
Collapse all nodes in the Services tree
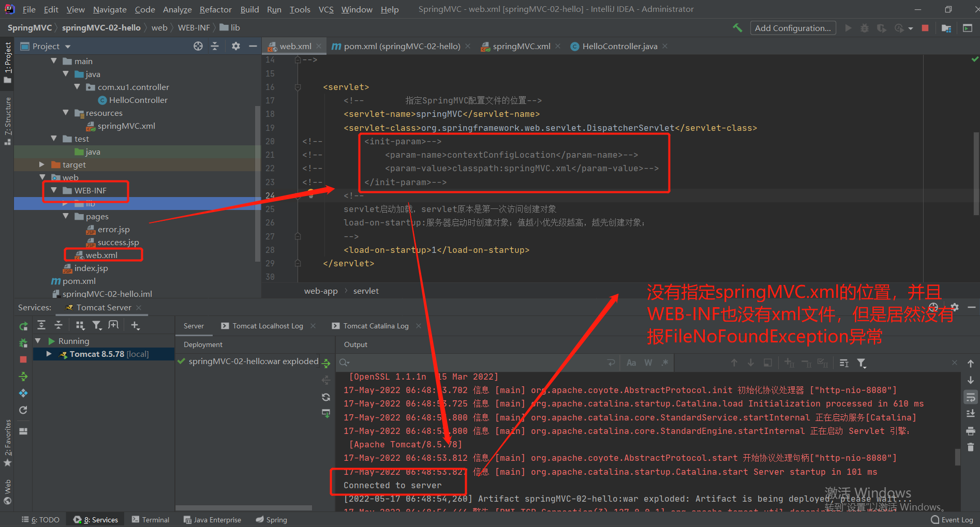point(58,325)
